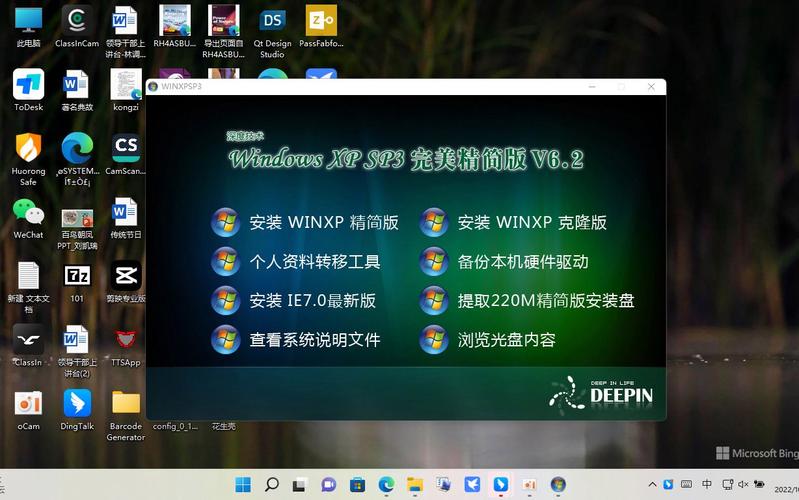Open the muted volume tray icon
The image size is (799, 500).
(x=743, y=485)
